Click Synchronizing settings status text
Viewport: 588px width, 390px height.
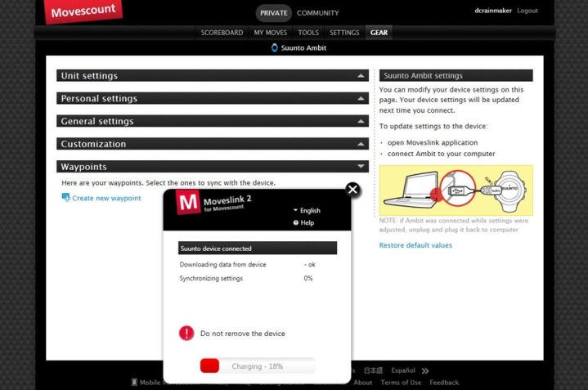click(211, 278)
